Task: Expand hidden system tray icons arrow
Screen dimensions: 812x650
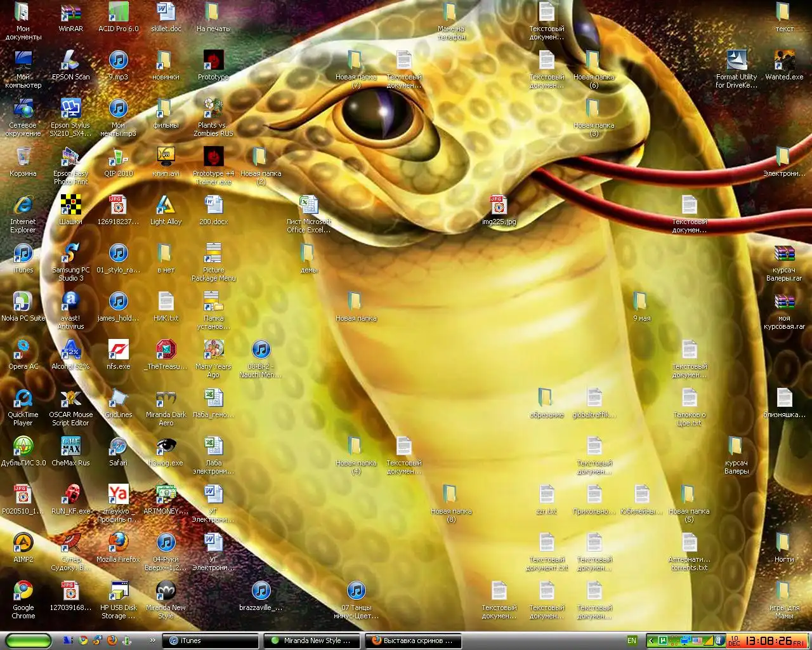Action: (650, 640)
